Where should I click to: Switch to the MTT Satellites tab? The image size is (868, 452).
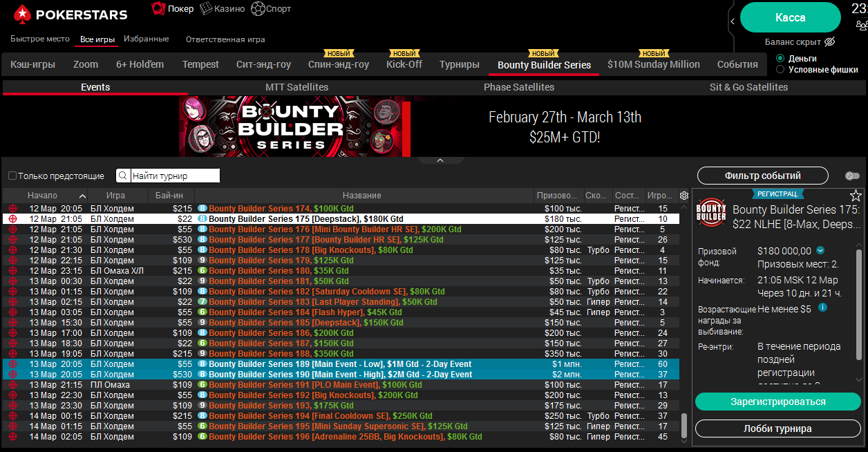(296, 87)
